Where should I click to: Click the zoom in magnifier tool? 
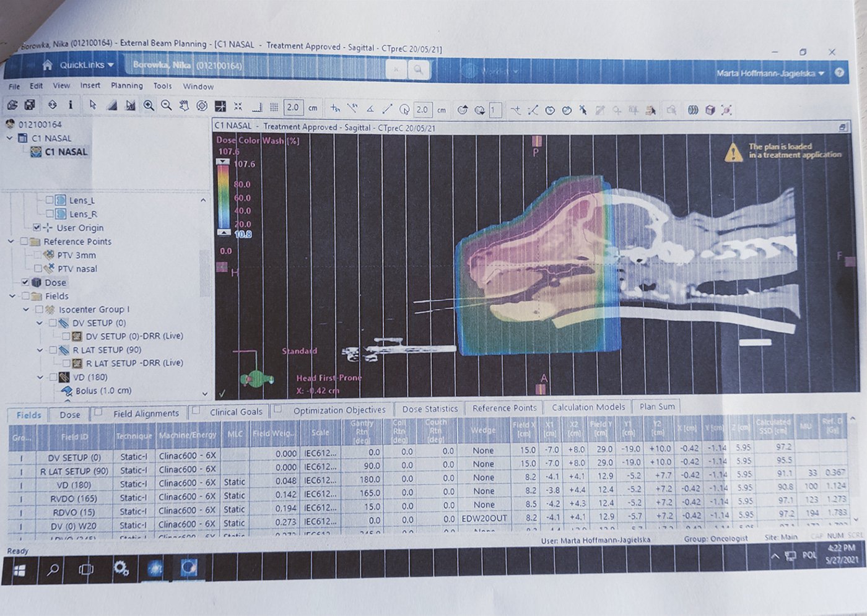tap(149, 106)
